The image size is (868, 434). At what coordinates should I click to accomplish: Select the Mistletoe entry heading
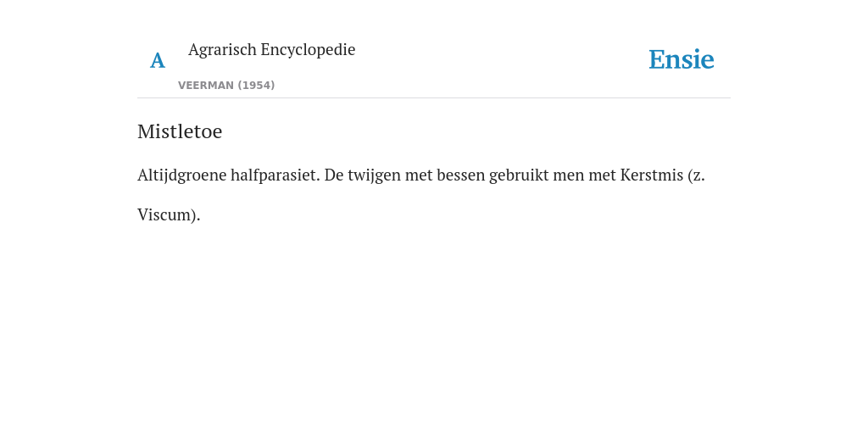coord(180,131)
